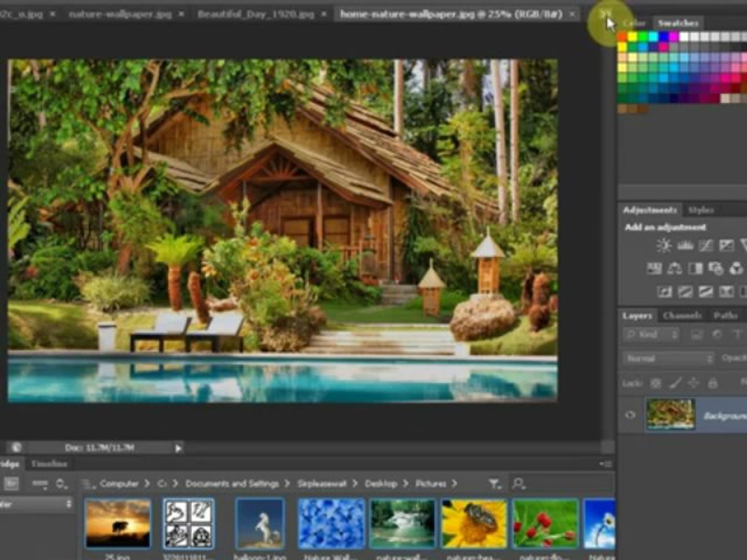
Task: Switch to the Styles tab
Action: coord(701,210)
